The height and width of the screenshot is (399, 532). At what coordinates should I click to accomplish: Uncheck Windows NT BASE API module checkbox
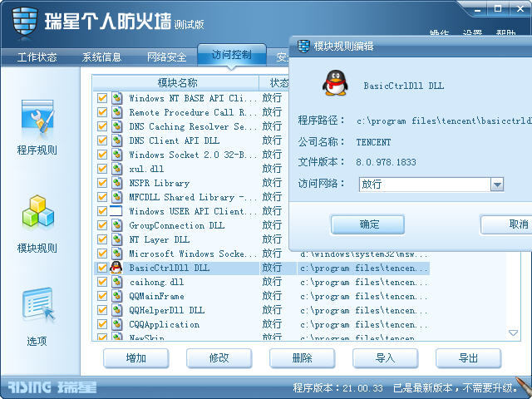(102, 98)
